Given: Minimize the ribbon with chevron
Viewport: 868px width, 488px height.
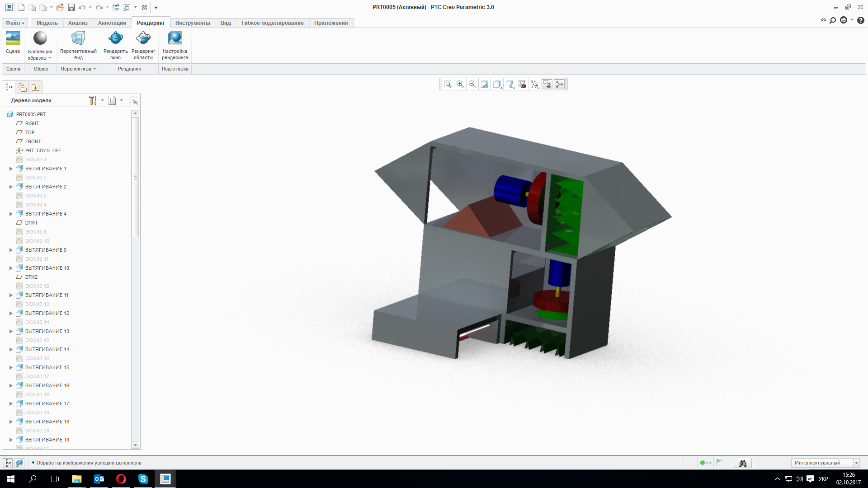Looking at the screenshot, I should coord(823,20).
